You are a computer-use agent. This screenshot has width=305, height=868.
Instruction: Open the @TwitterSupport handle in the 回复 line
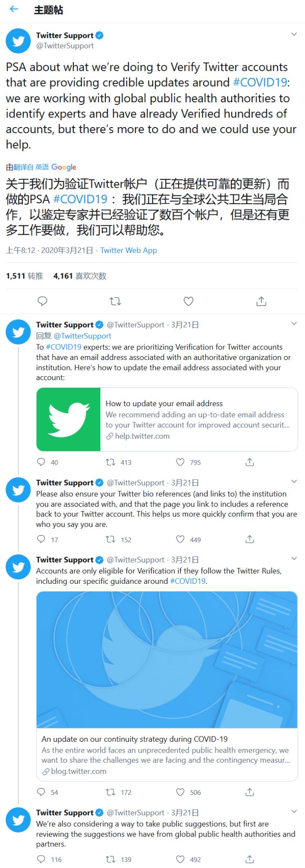point(83,336)
